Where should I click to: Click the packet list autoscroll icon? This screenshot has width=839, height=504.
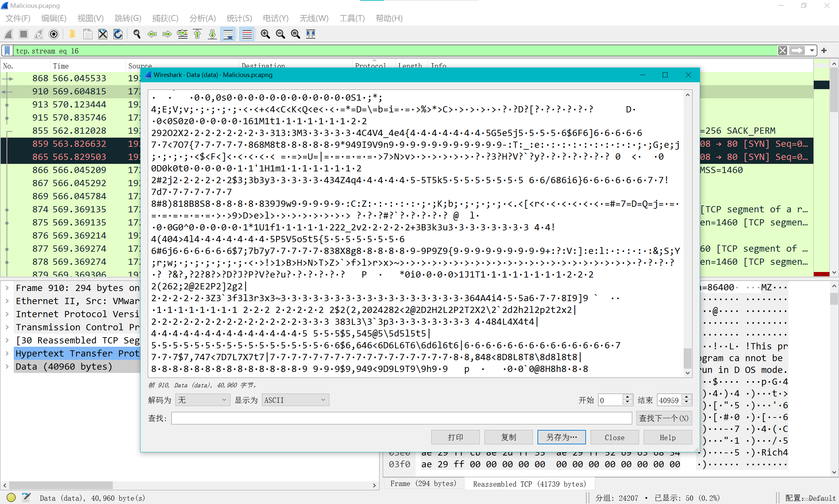[x=229, y=34]
